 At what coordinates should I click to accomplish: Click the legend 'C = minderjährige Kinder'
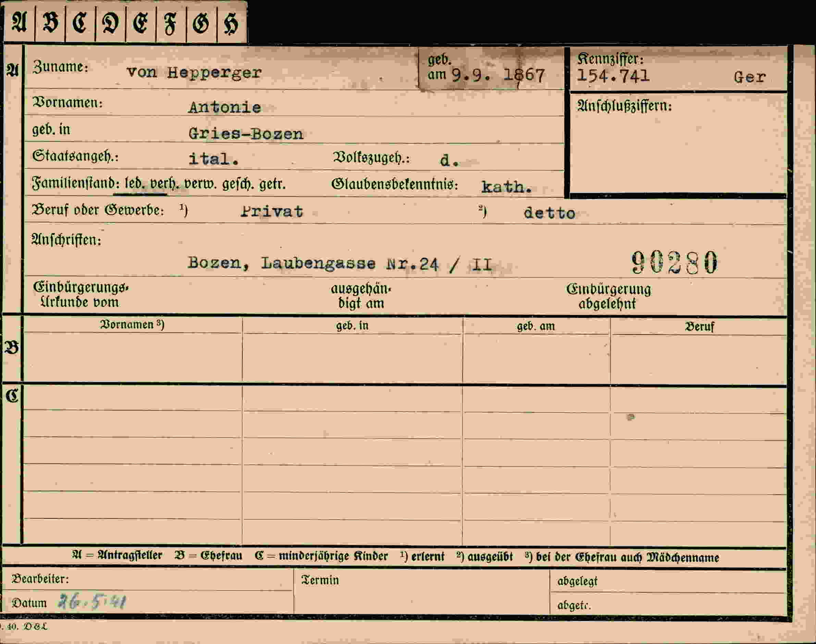coord(321,556)
